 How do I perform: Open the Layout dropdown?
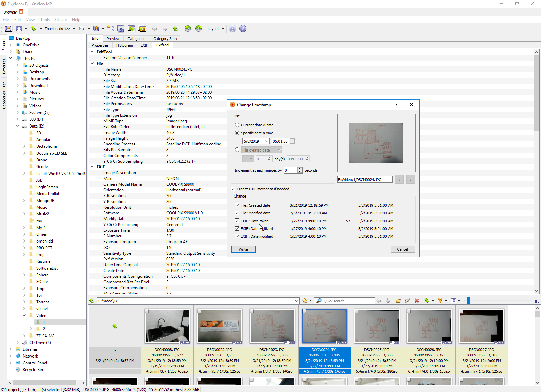216,29
